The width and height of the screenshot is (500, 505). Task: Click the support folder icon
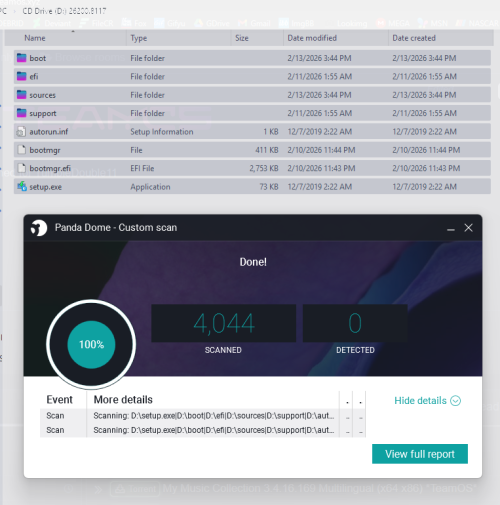click(21, 113)
